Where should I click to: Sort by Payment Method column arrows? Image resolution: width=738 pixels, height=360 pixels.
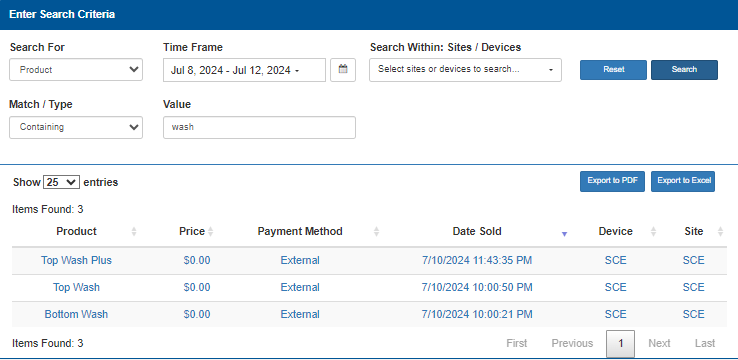tap(376, 232)
